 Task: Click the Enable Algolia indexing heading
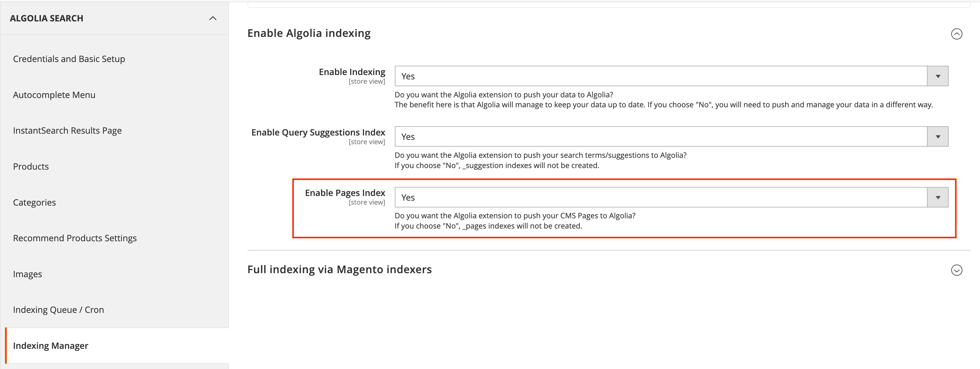(x=309, y=33)
